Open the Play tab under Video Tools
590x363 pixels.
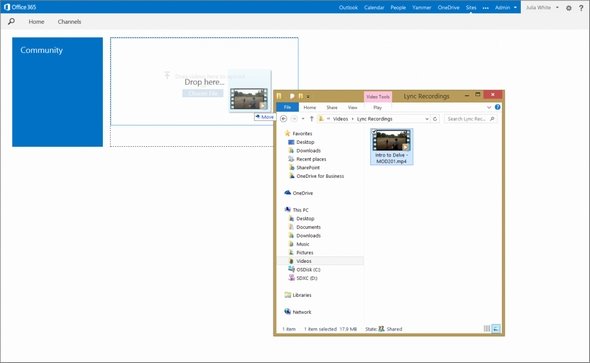tap(377, 108)
